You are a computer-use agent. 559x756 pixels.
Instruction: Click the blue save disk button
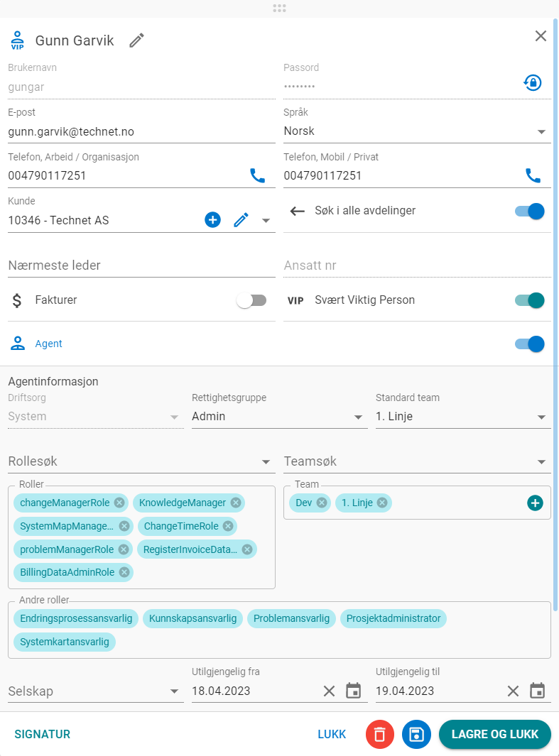click(416, 734)
